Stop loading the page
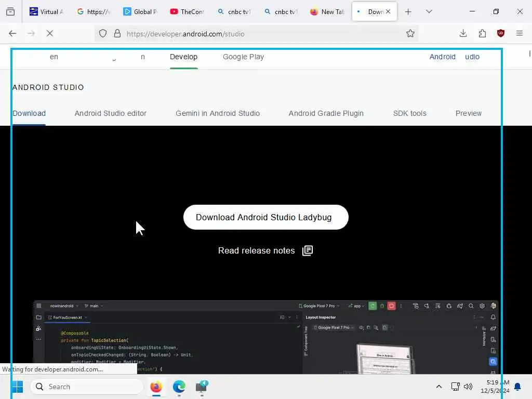This screenshot has height=399, width=532. pyautogui.click(x=50, y=33)
